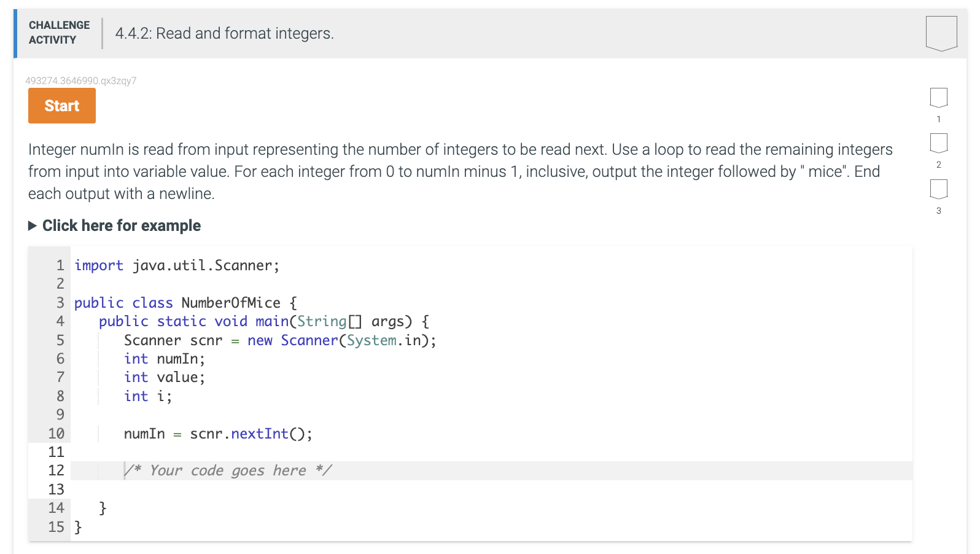Click the closing brace on line 15
The height and width of the screenshot is (554, 980).
point(76,527)
